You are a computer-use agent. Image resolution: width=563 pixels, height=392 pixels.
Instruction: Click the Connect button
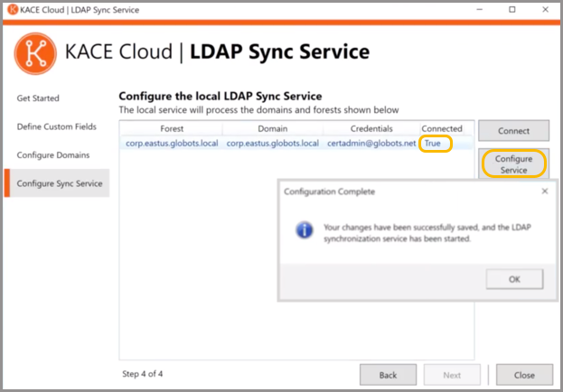pos(513,131)
